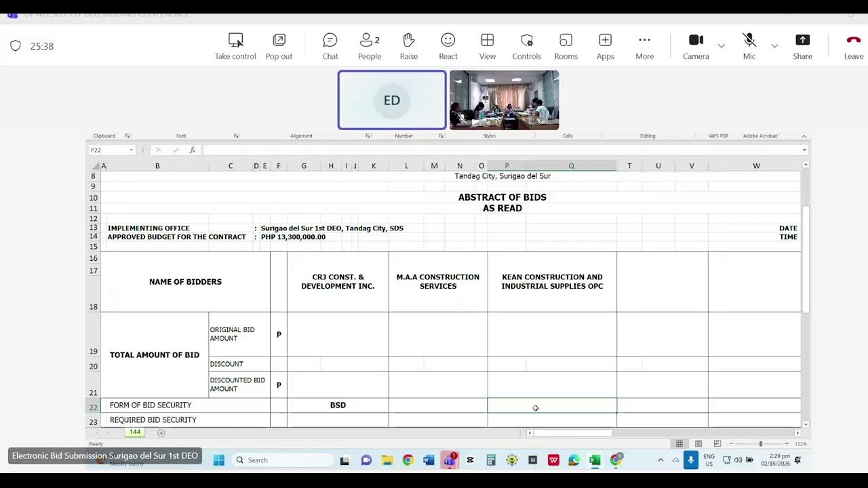
Task: Expand the Camera options arrow
Action: pyautogui.click(x=721, y=46)
